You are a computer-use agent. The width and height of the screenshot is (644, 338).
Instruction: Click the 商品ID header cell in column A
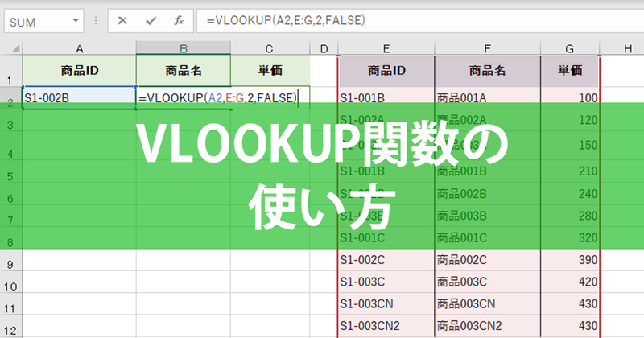(x=79, y=71)
